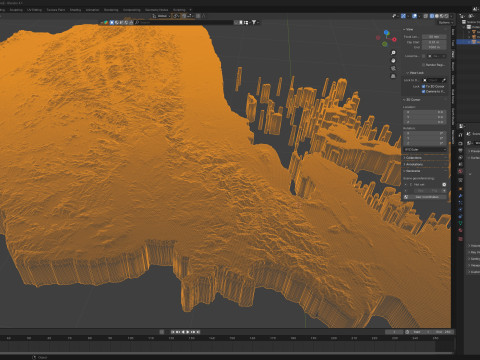Switch perspective/orthographic with the grid icon
The image size is (480, 360).
[393, 76]
